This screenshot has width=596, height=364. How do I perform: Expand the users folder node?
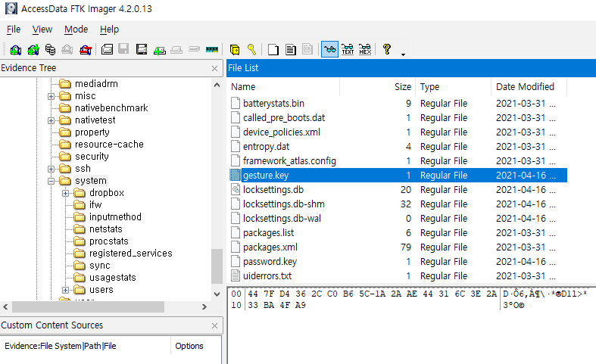(x=65, y=290)
